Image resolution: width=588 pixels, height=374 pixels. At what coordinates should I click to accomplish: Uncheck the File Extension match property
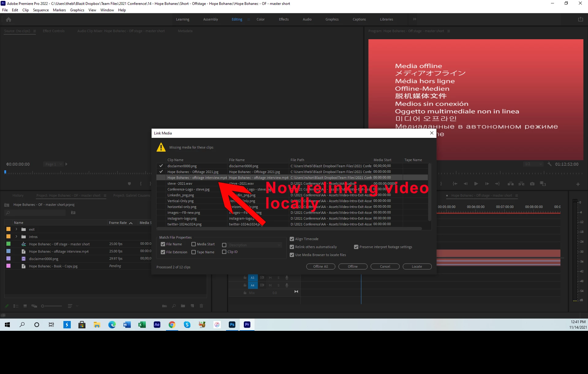coord(163,252)
